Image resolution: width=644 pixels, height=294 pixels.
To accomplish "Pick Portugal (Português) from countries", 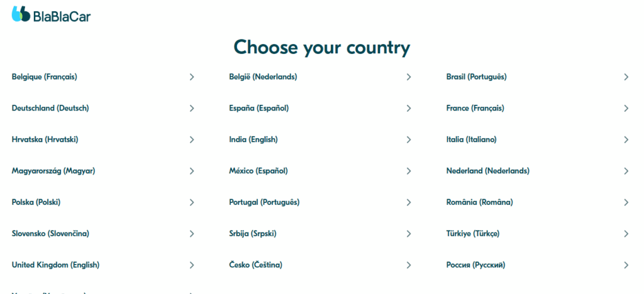I will pos(264,202).
